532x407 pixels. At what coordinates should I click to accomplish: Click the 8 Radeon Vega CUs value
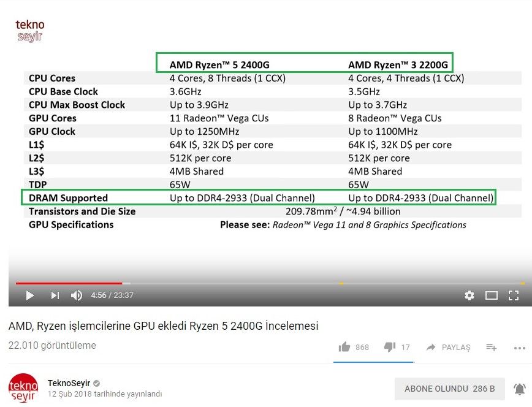395,118
